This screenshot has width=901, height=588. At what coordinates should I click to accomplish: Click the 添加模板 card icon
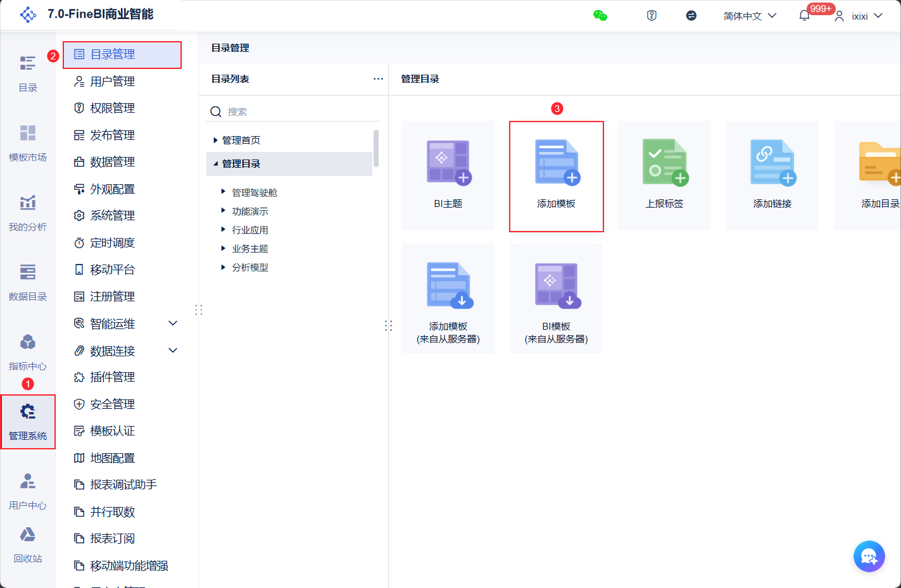click(x=557, y=163)
